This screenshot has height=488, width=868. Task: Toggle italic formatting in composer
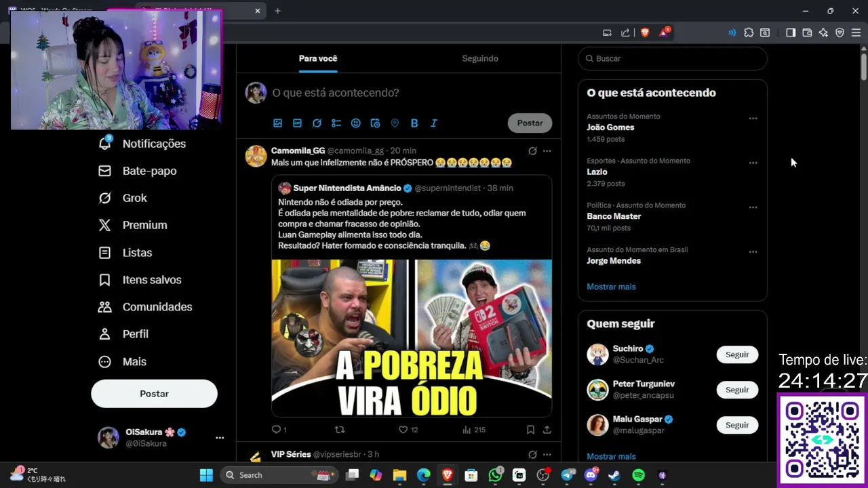tap(434, 123)
